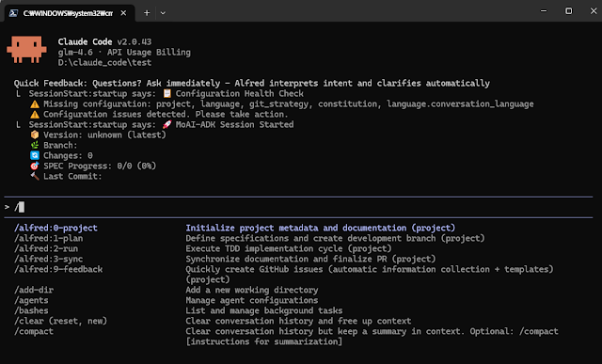This screenshot has height=364, width=602.
Task: Focus the slash command prompt input
Action: (298, 207)
